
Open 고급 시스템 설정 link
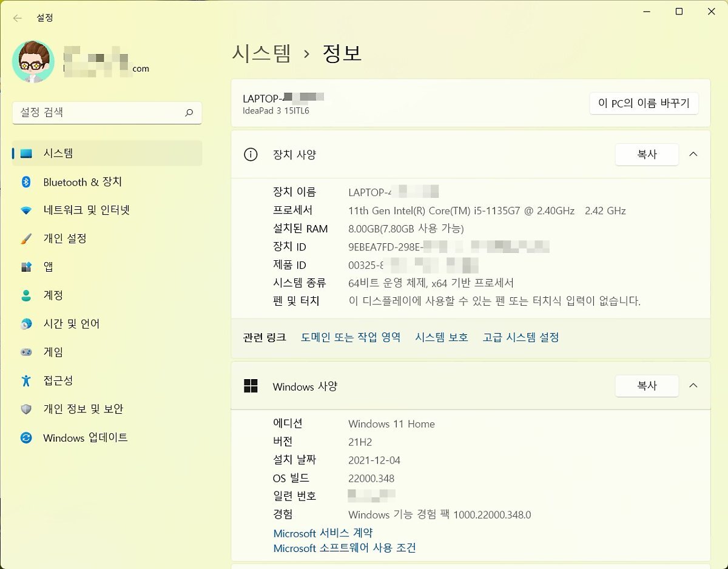[x=521, y=337]
